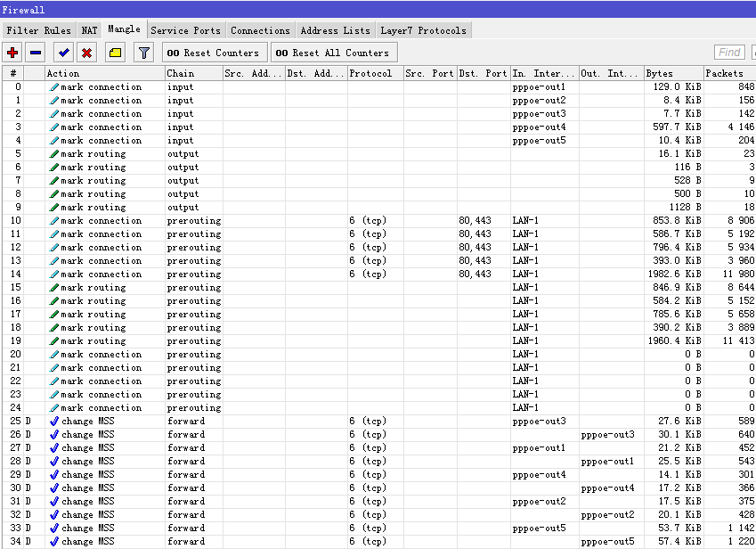The width and height of the screenshot is (756, 549).
Task: Click prerouting chain cell in row 22
Action: pyautogui.click(x=194, y=381)
